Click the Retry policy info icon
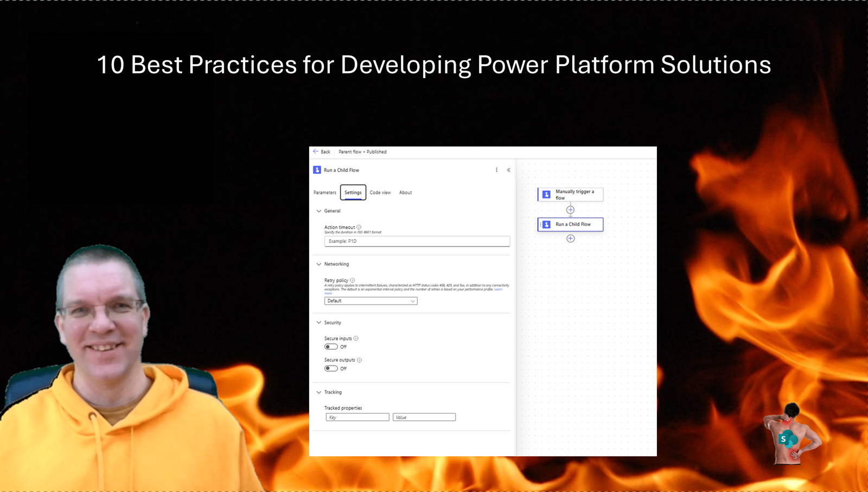868x492 pixels. click(x=353, y=280)
